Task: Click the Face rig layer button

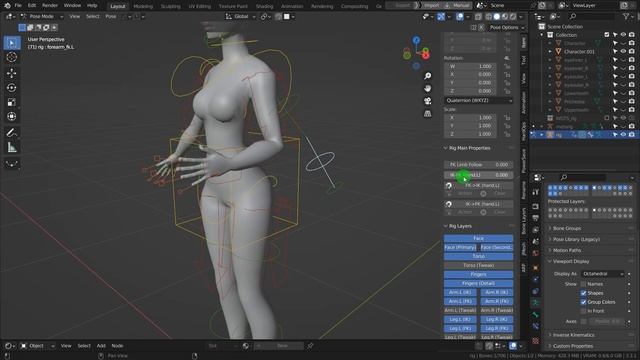Action: tap(478, 238)
